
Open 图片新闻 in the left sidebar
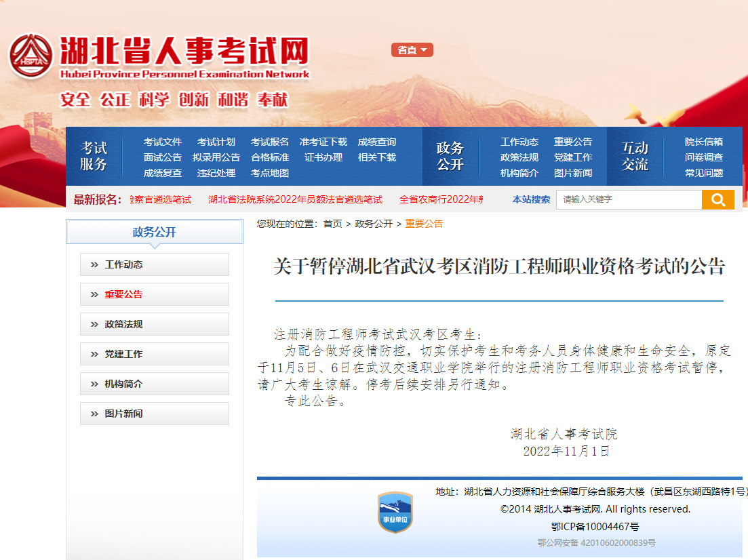point(155,414)
